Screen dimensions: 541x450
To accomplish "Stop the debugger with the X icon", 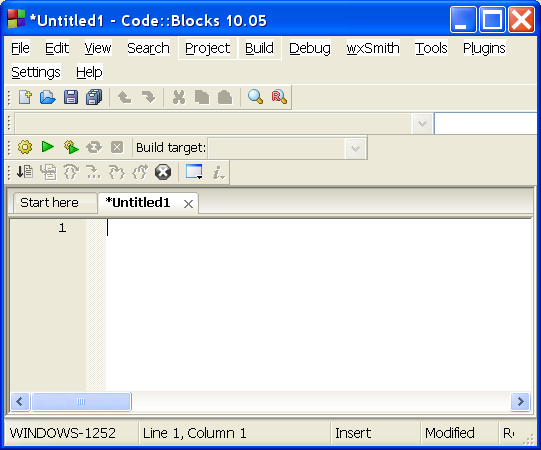I will pos(163,172).
